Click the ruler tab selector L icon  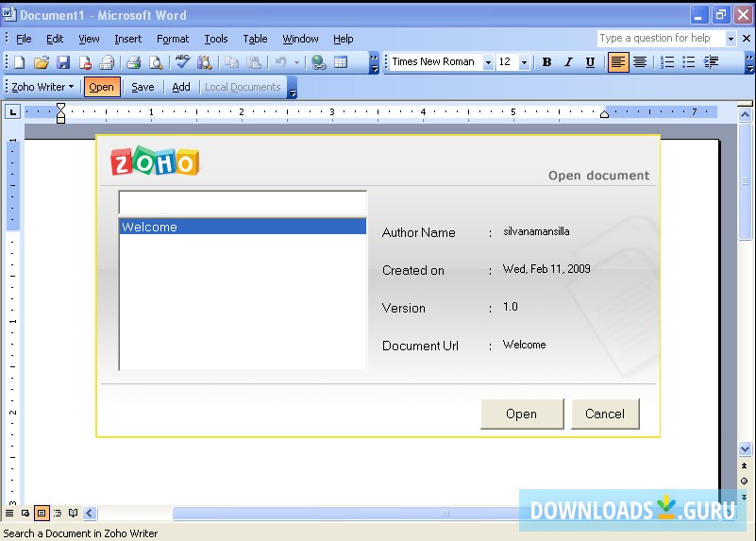tap(12, 112)
